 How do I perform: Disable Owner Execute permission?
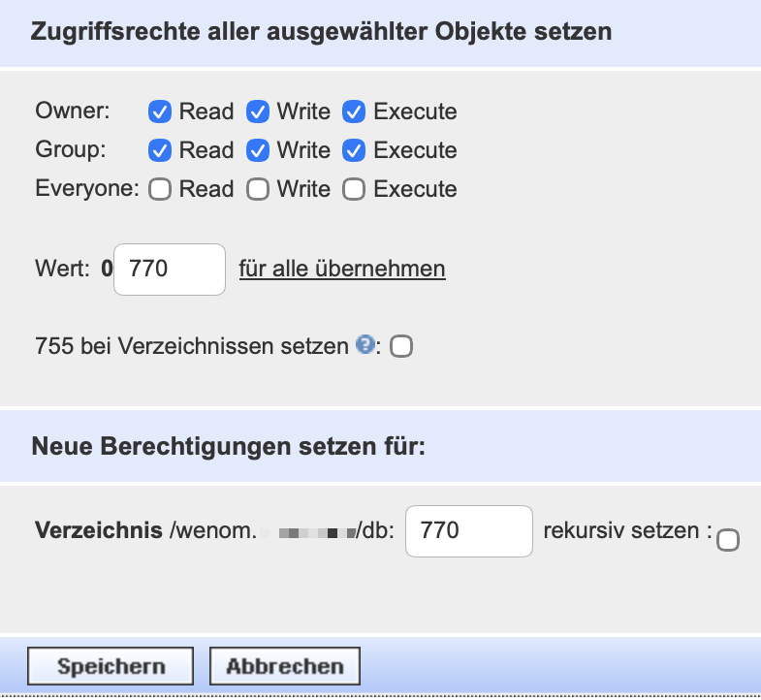pyautogui.click(x=354, y=112)
